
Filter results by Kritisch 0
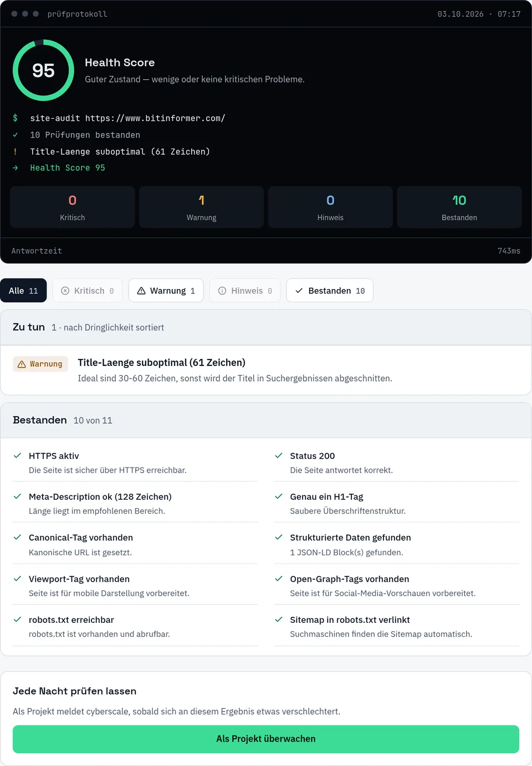(88, 291)
